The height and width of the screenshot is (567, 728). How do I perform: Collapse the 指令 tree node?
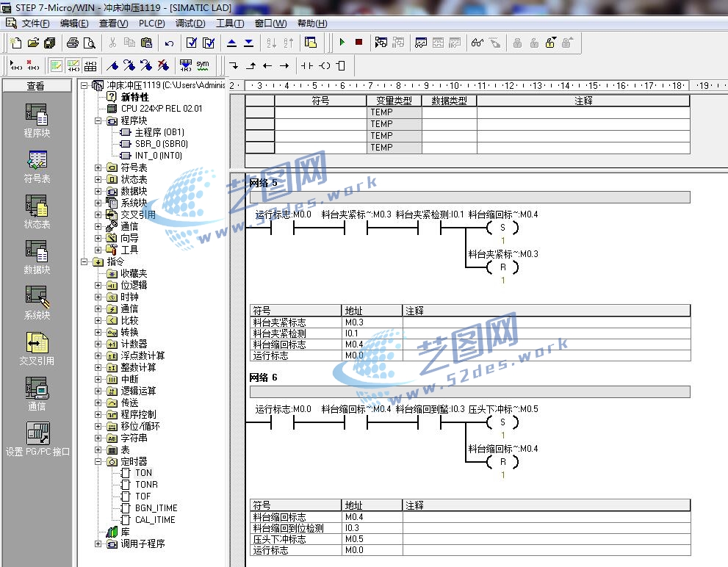tap(84, 262)
